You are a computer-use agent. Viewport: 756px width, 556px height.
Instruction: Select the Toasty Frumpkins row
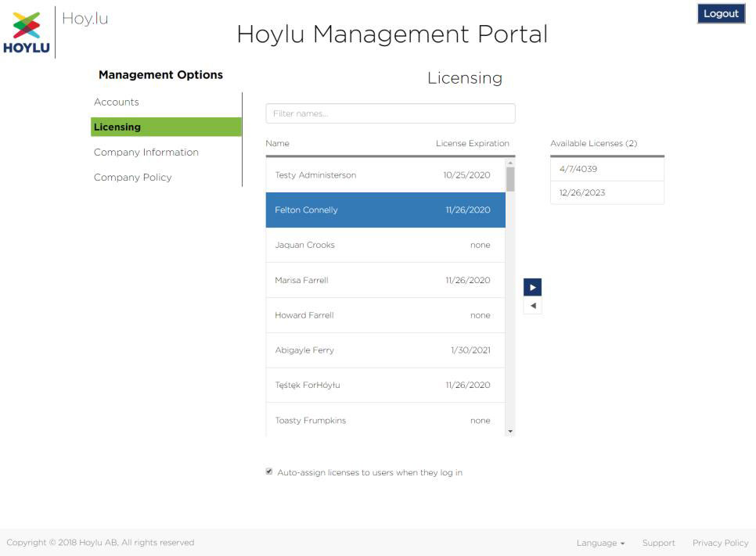(x=385, y=420)
